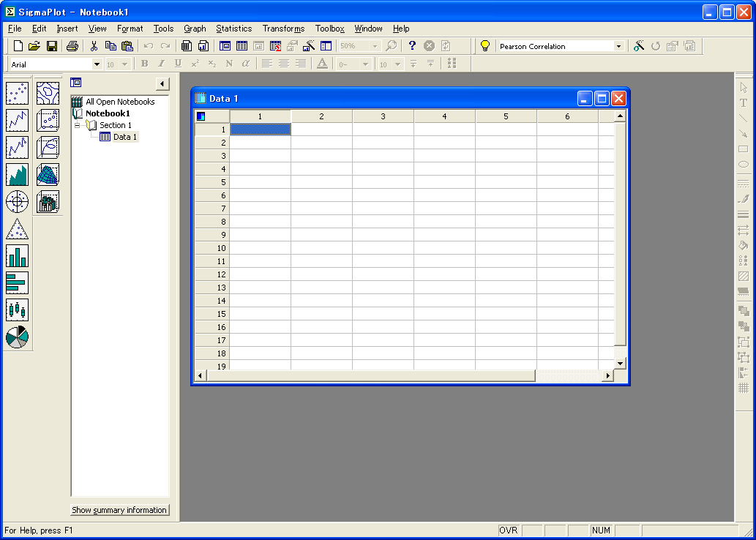
Task: Select worksheet column header 3
Action: pos(383,116)
